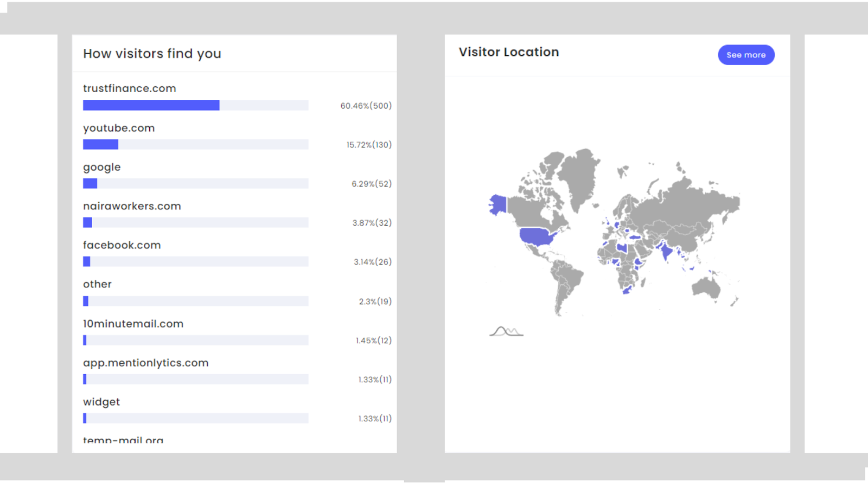Click highlighted India on the world map
The width and height of the screenshot is (868, 488).
[x=666, y=252]
